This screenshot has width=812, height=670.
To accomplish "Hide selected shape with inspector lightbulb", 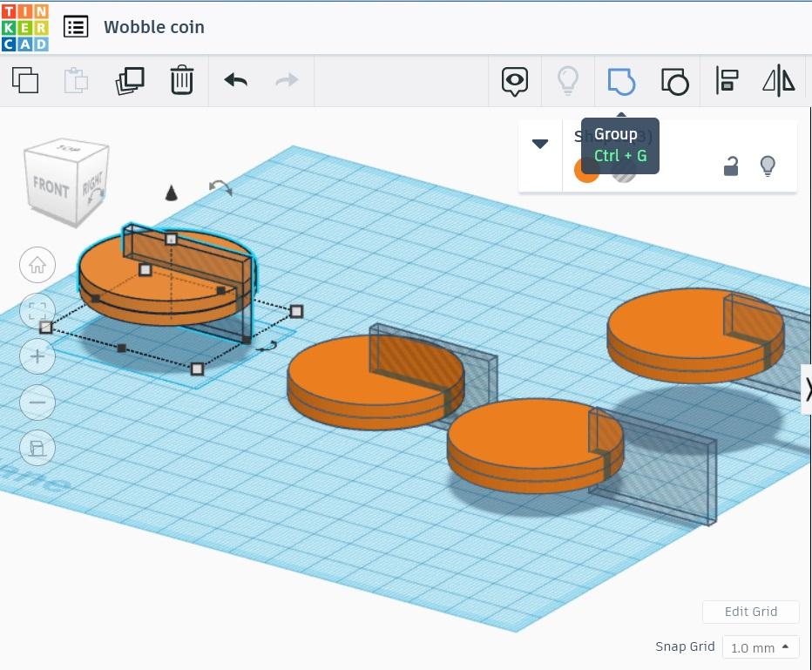I will (768, 166).
